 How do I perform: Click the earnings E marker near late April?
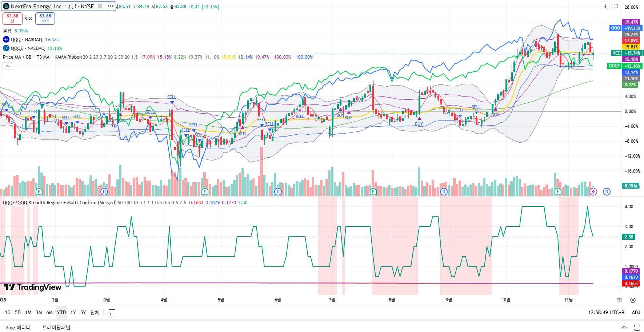(205, 191)
